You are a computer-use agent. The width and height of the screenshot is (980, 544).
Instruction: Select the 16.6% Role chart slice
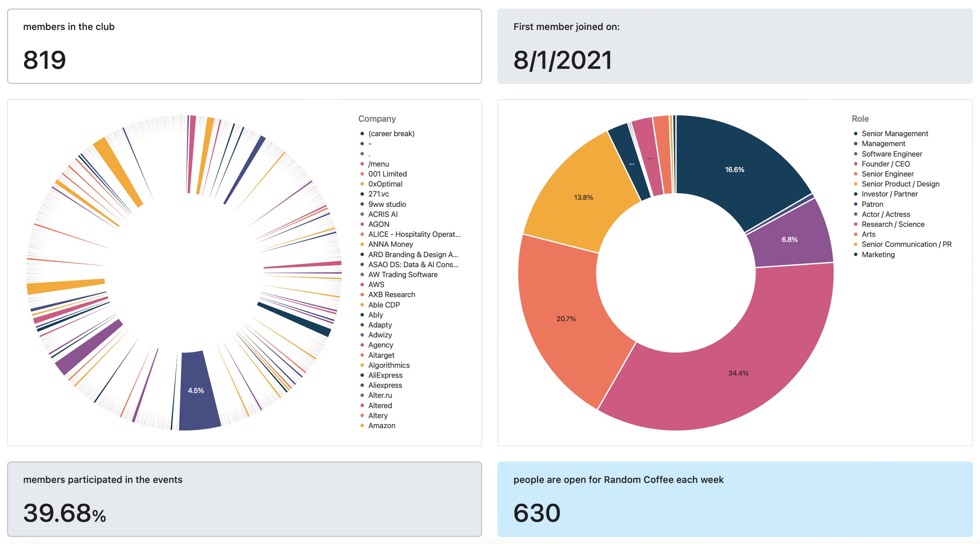click(734, 169)
